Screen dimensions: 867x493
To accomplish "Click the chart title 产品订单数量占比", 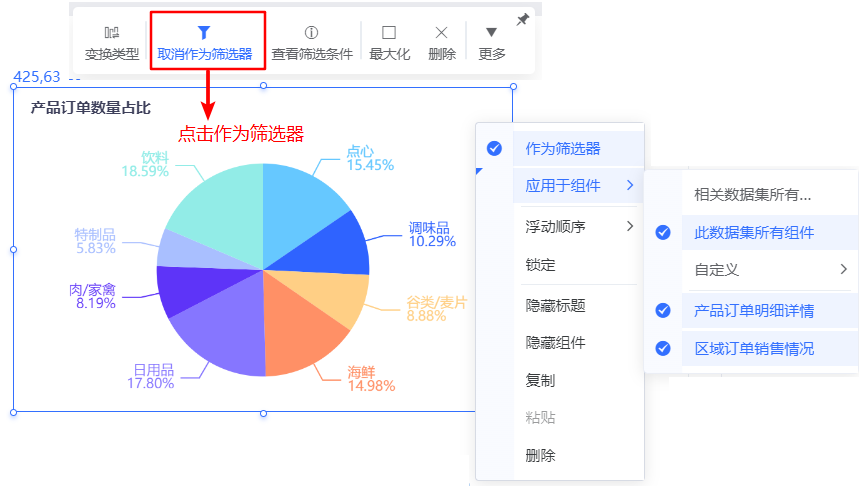I will click(91, 108).
